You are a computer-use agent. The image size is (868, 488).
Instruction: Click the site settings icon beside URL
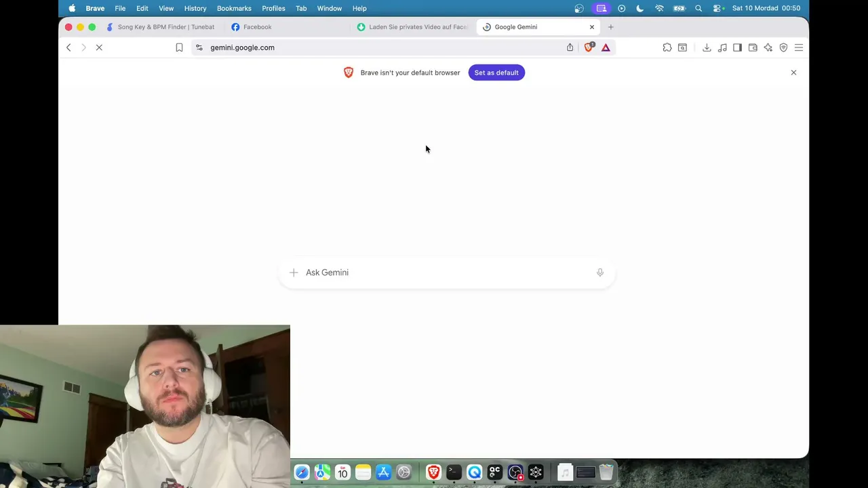tap(199, 47)
